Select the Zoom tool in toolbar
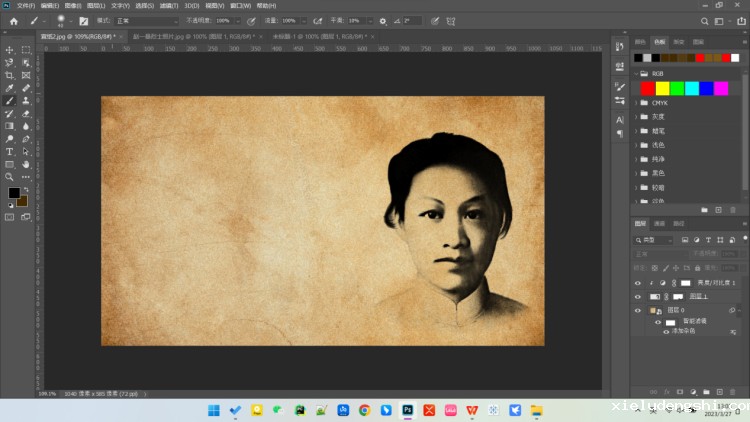This screenshot has height=422, width=750. (10, 176)
